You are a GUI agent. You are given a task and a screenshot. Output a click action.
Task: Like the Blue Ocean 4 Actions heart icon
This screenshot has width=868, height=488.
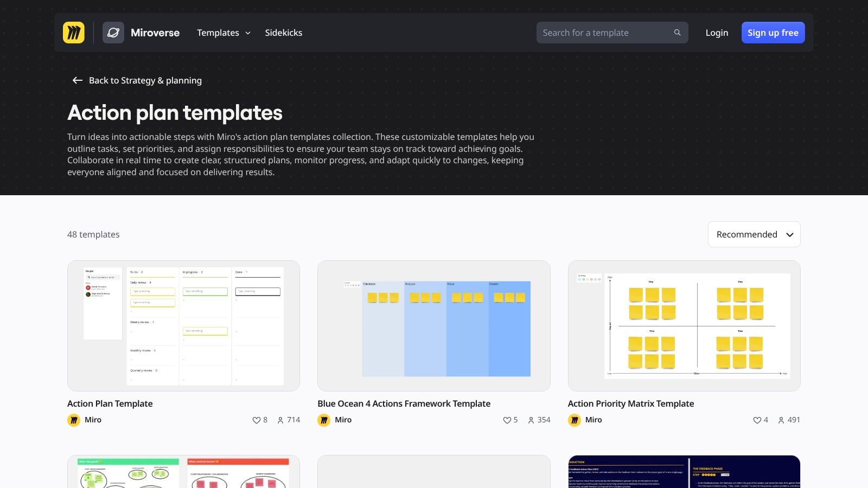coord(507,420)
